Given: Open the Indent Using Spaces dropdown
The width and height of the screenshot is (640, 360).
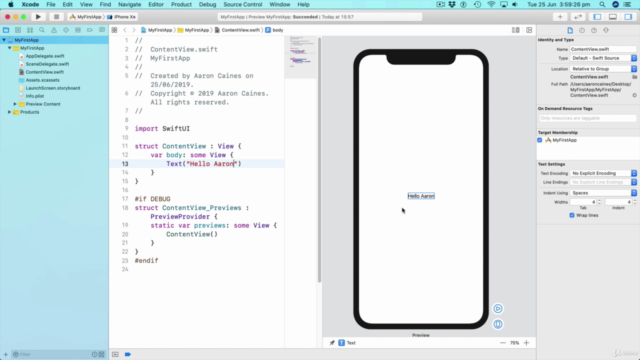Looking at the screenshot, I should click(x=603, y=193).
